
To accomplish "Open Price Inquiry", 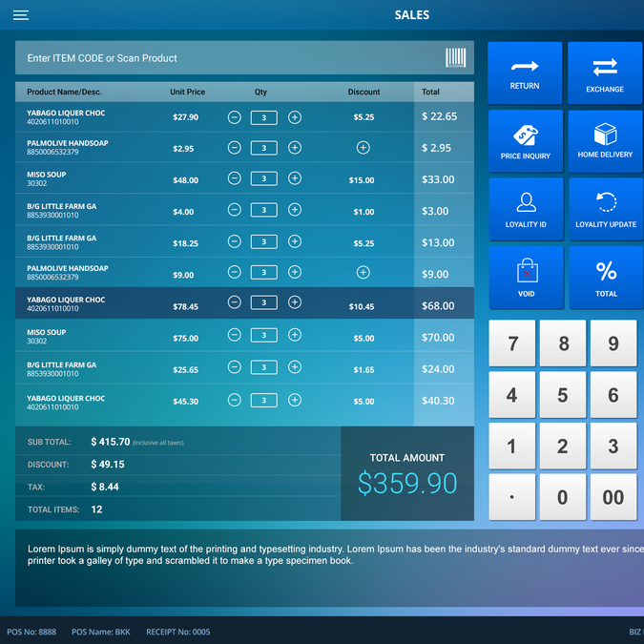I will [525, 141].
